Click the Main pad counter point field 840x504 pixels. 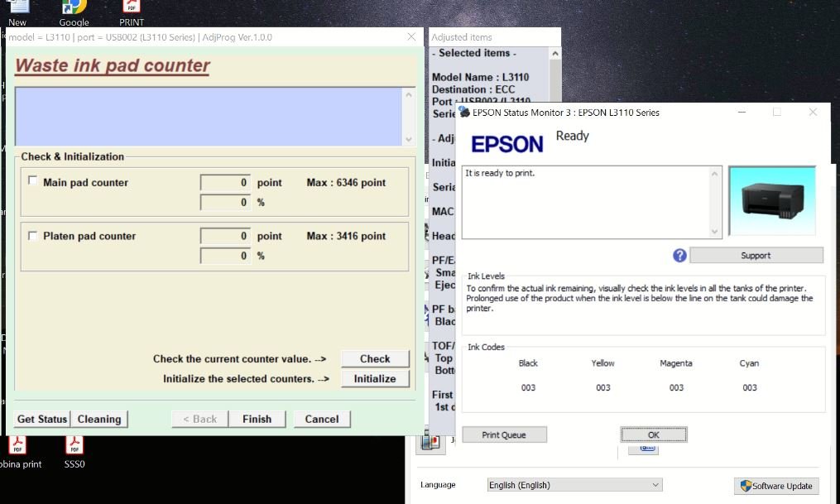(225, 182)
